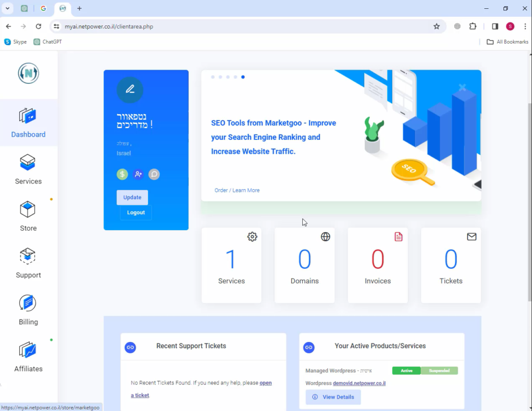This screenshot has width=532, height=411.
Task: Open the Chrome profile avatar menu
Action: point(510,25)
